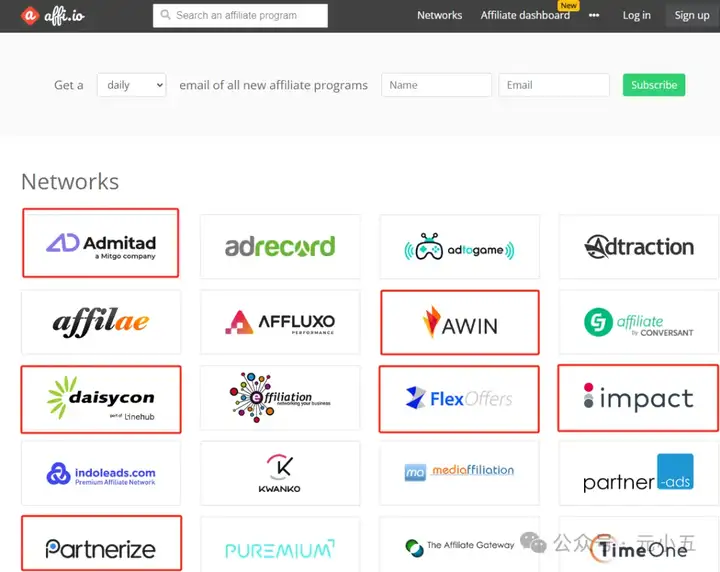
Task: Open Affiliate dashboard in the navigation
Action: 525,15
